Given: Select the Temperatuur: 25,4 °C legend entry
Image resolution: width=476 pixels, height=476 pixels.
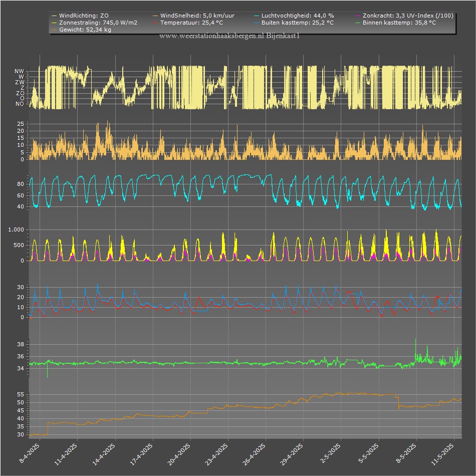Looking at the screenshot, I should [188, 23].
